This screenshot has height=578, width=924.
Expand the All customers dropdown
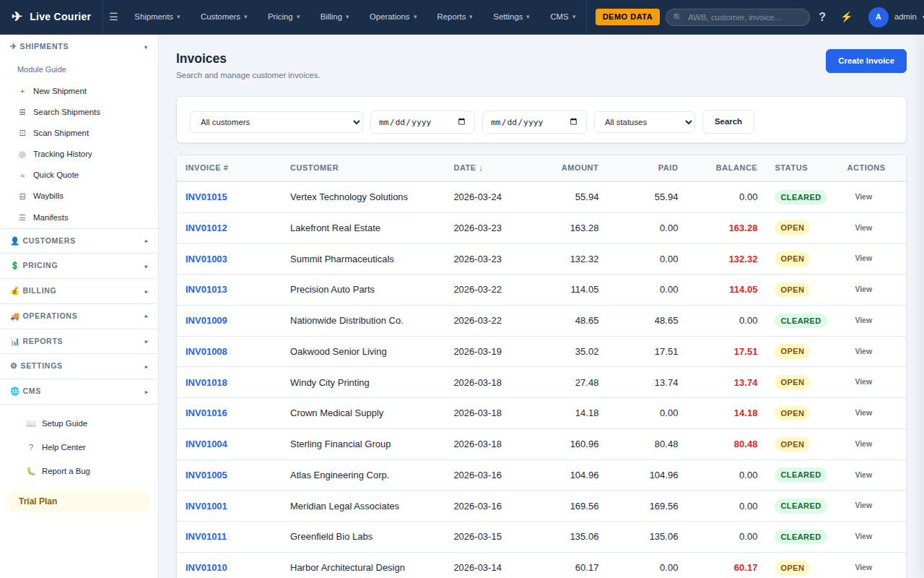click(x=276, y=122)
